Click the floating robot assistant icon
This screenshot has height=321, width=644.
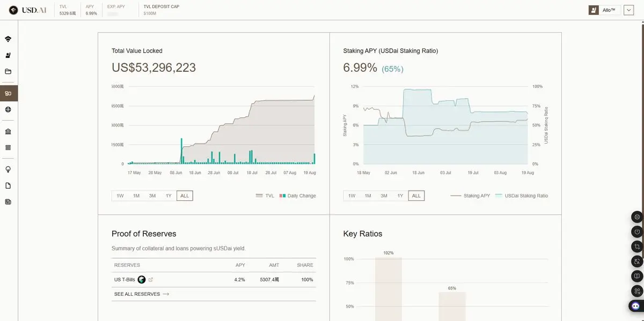(636, 306)
